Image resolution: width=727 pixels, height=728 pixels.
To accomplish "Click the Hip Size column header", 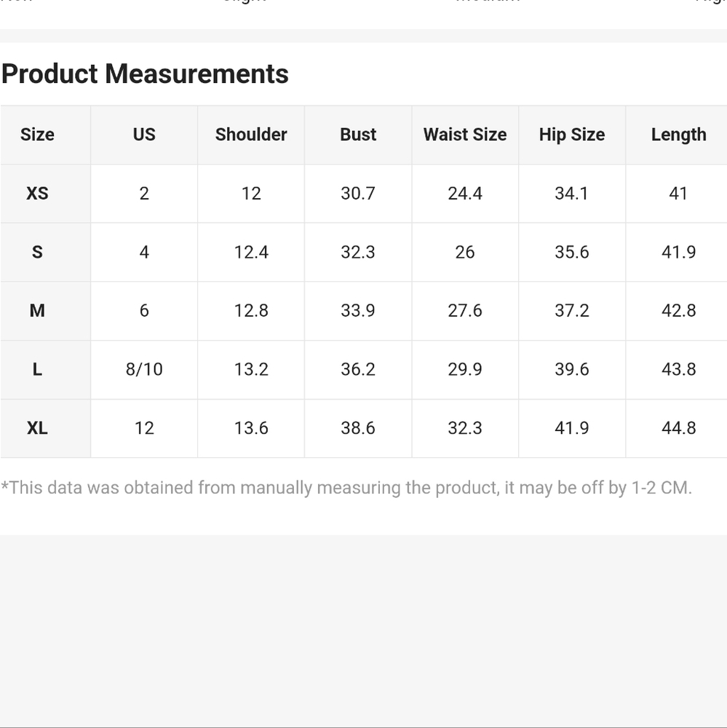I will pyautogui.click(x=572, y=135).
